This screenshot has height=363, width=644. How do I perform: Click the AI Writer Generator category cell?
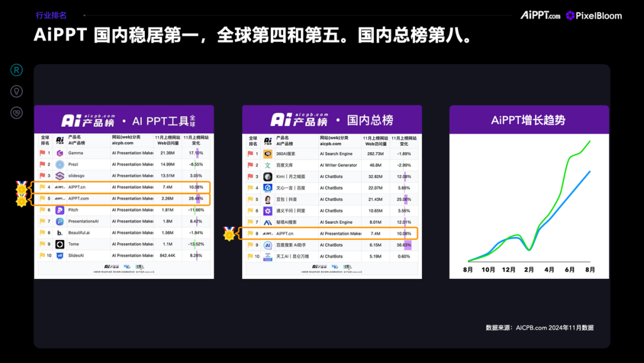click(x=339, y=165)
